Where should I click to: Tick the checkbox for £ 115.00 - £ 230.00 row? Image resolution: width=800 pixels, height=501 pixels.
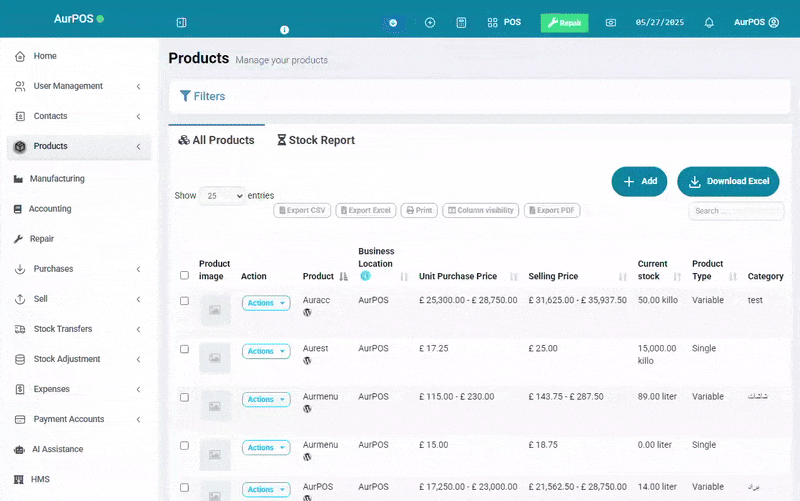point(184,397)
